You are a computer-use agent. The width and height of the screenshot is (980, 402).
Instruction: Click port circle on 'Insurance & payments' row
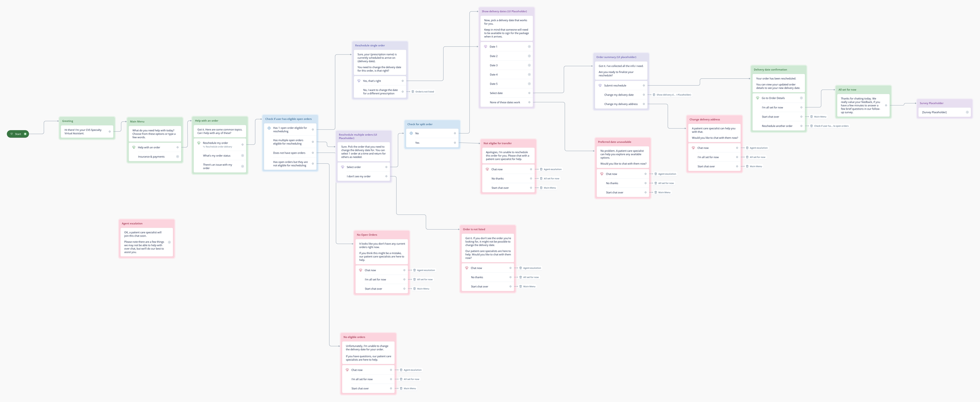[x=178, y=157]
